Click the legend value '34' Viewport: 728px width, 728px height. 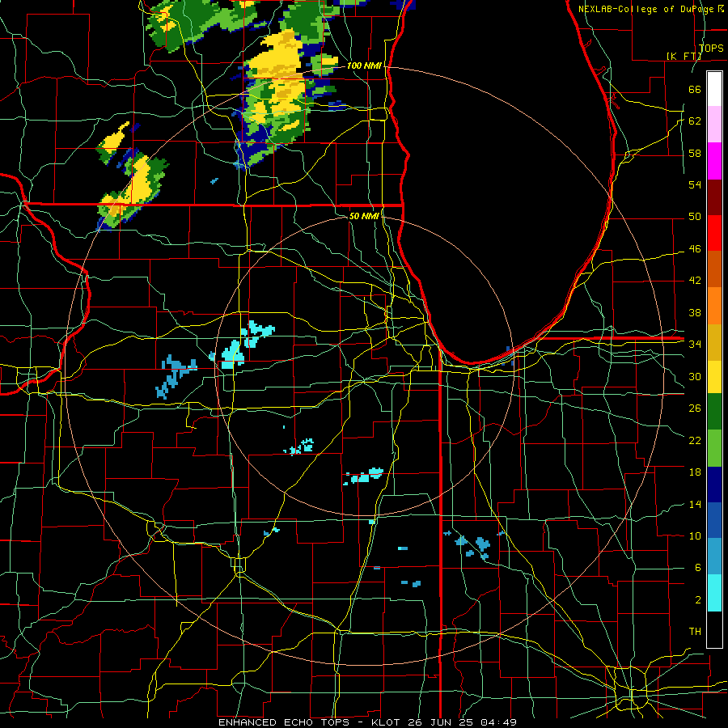(x=695, y=345)
